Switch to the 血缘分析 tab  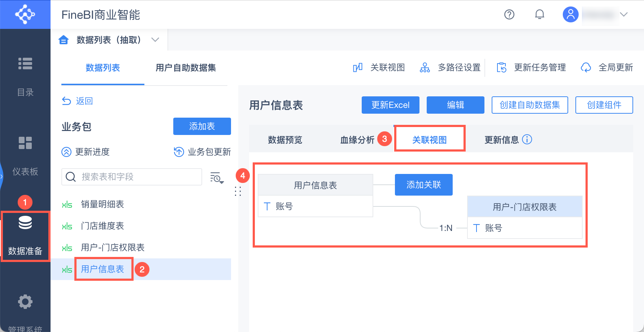[357, 140]
